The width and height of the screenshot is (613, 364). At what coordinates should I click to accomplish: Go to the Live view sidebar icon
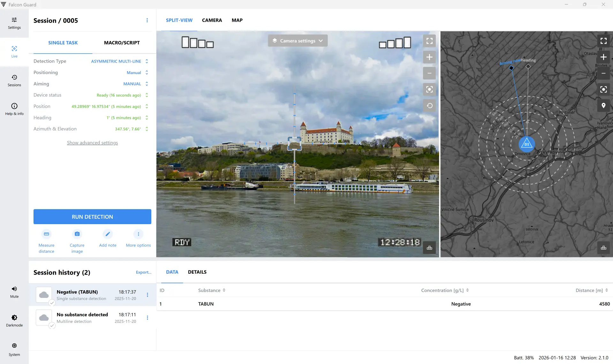[14, 52]
